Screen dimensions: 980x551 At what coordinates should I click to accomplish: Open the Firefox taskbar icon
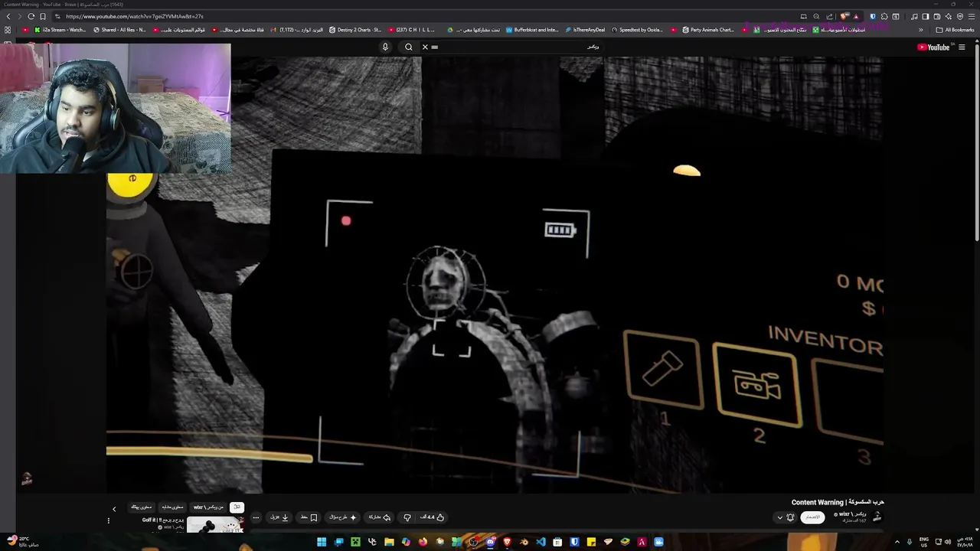(423, 542)
